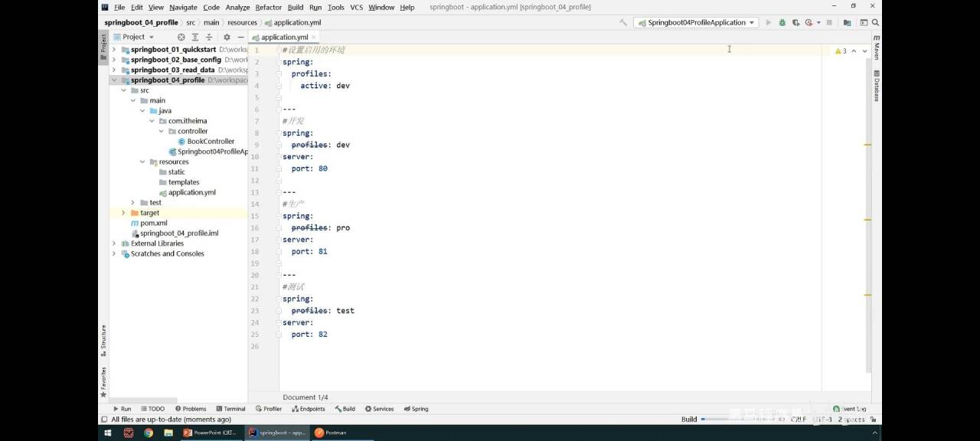Select springboot_04_profile.iml file
Image resolution: width=980 pixels, height=441 pixels.
click(175, 234)
